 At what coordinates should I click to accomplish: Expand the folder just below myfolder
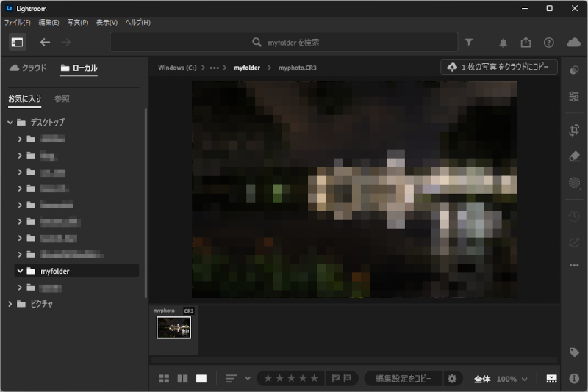[20, 288]
